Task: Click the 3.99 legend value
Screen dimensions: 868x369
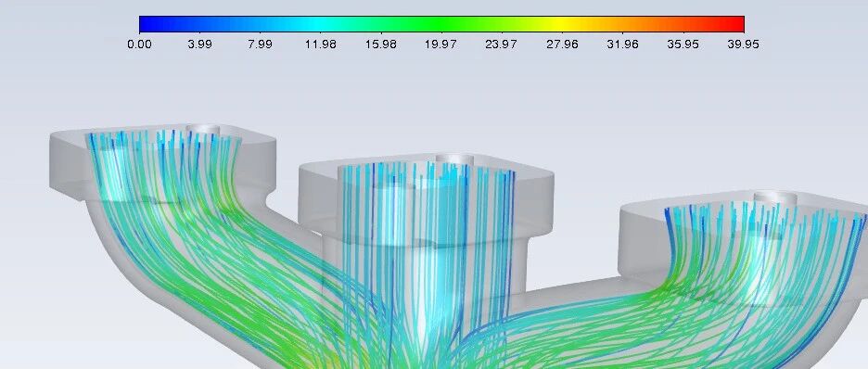Action: [199, 45]
